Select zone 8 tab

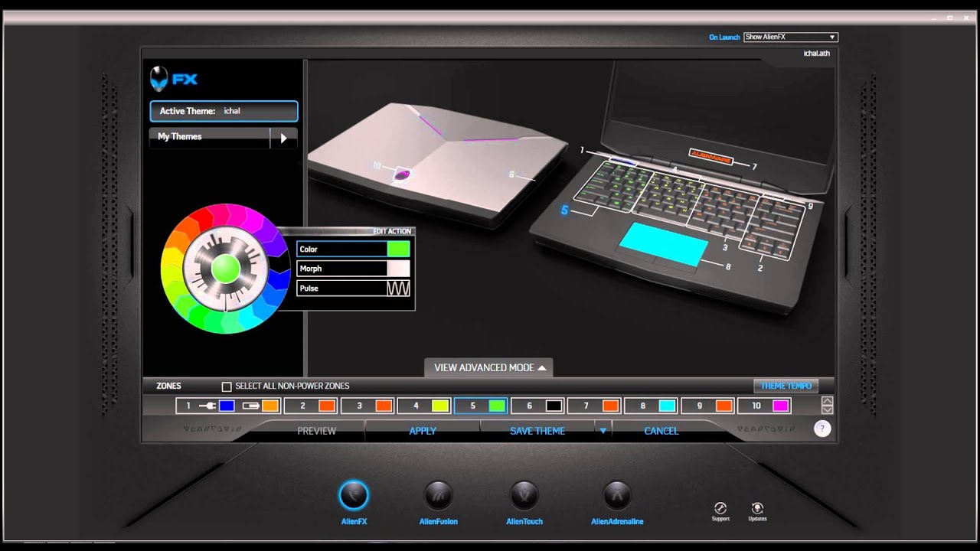(652, 406)
